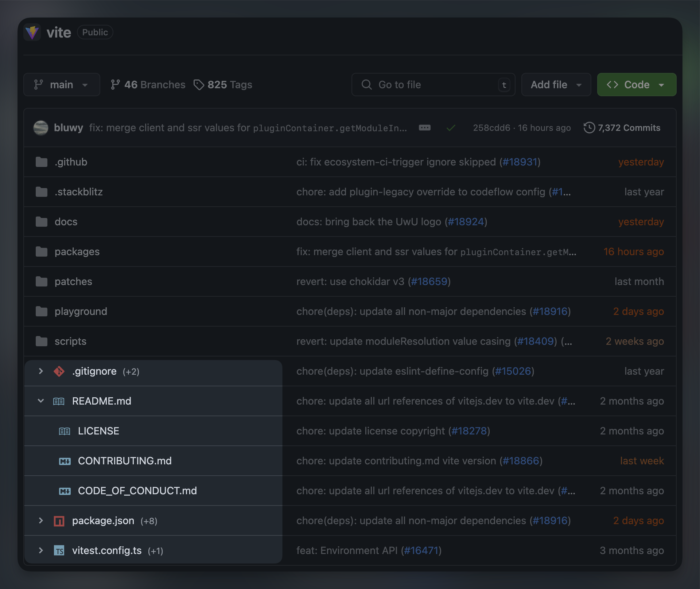Open pull request #18278 link

point(469,431)
